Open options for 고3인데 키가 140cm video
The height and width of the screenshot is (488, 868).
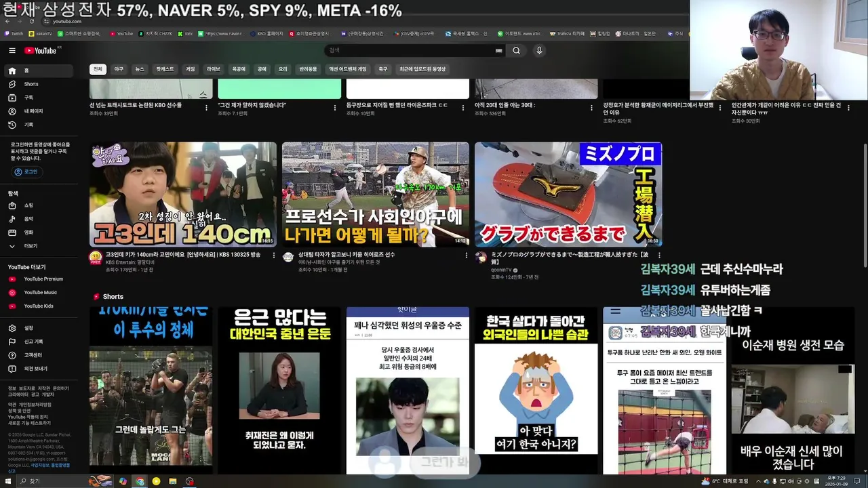(x=274, y=256)
